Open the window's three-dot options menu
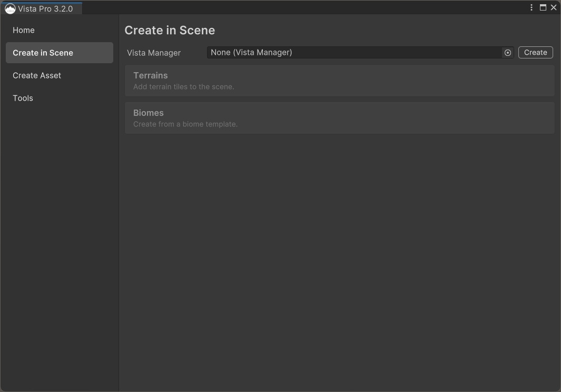The image size is (561, 392). pos(531,7)
